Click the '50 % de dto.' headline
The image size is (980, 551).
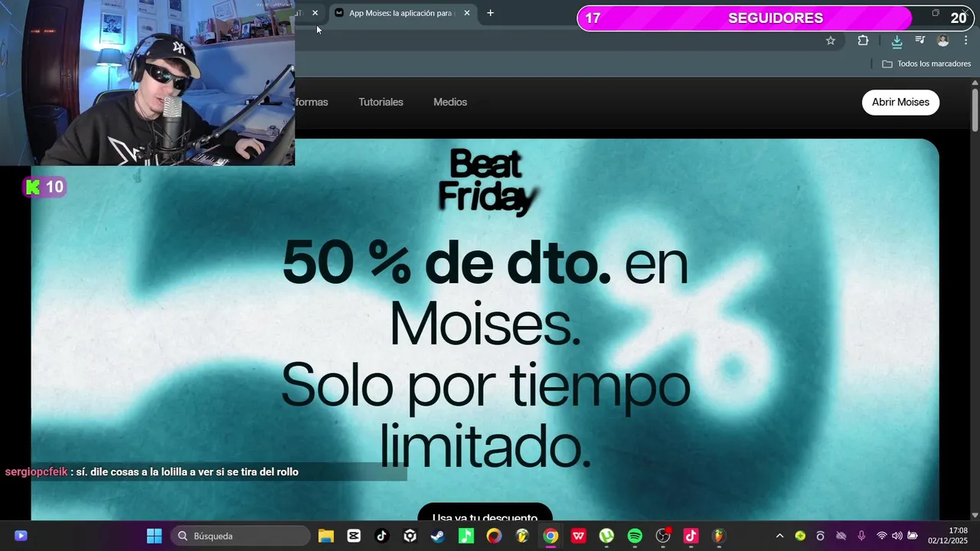(446, 262)
